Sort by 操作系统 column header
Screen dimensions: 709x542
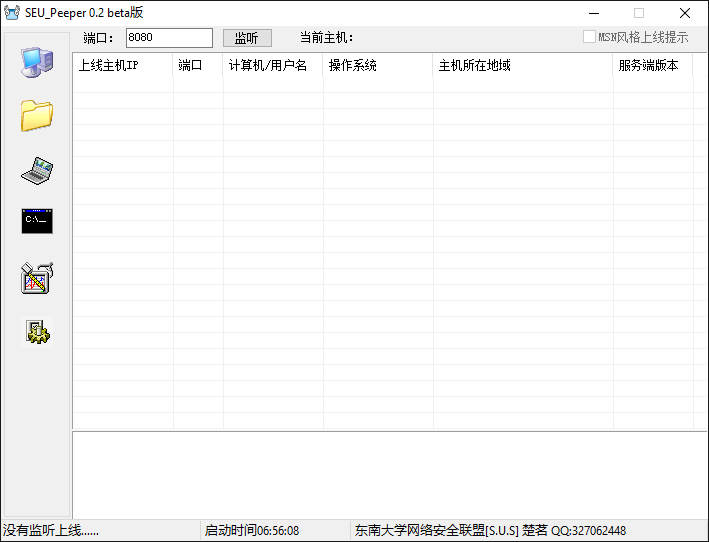377,66
